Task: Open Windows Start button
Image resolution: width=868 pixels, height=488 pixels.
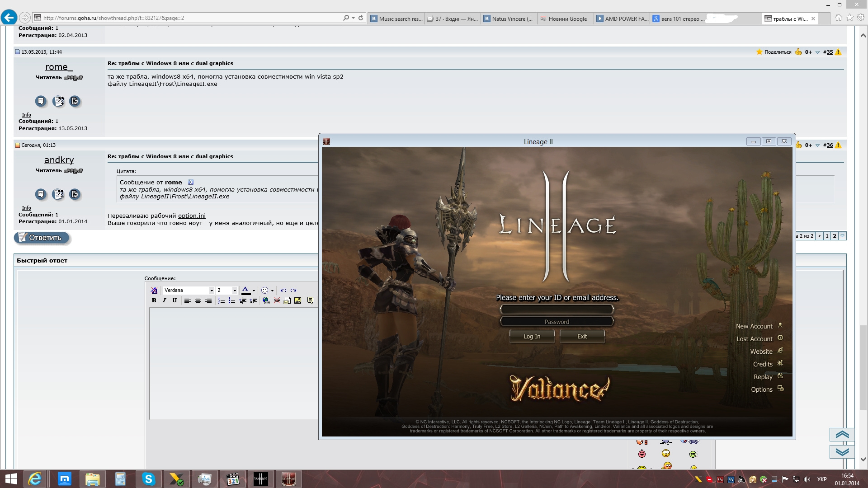Action: pos(11,479)
